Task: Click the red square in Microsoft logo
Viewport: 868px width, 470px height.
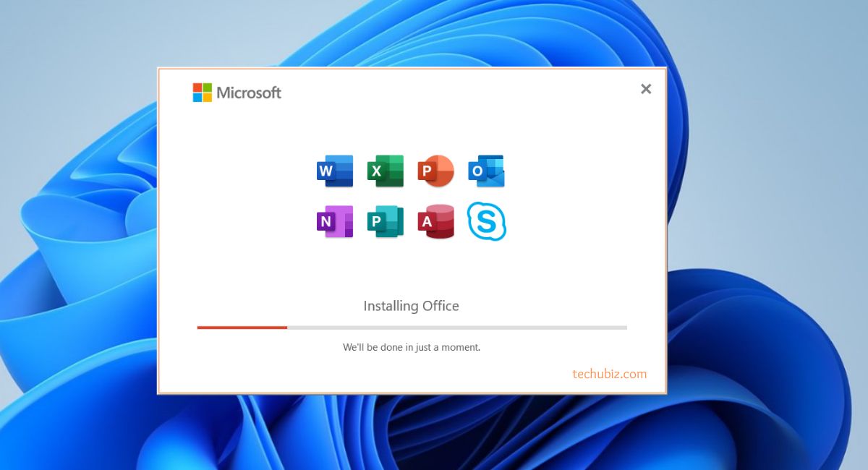Action: [x=197, y=87]
